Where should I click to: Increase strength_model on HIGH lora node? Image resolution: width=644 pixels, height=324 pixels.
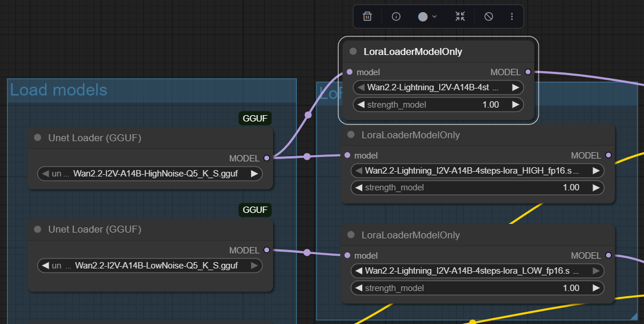point(596,187)
